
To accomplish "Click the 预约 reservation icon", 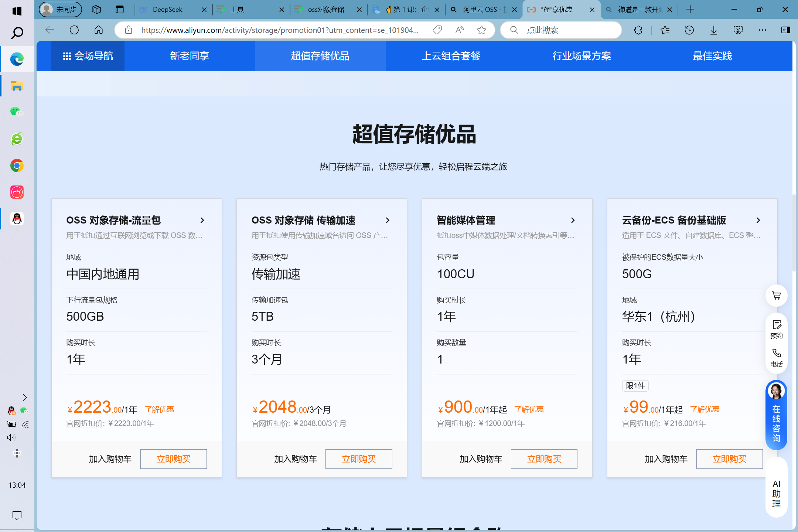I will (777, 329).
